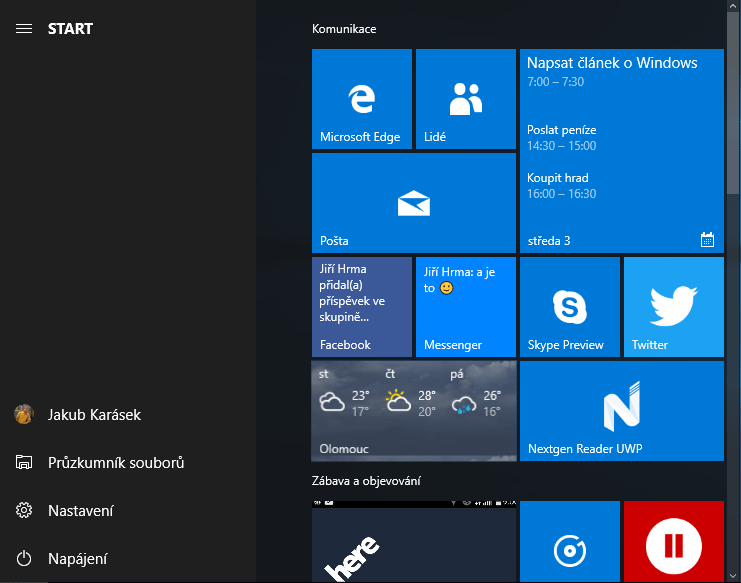The height and width of the screenshot is (583, 741).
Task: Open the Microsoft Edge tile
Action: (361, 99)
